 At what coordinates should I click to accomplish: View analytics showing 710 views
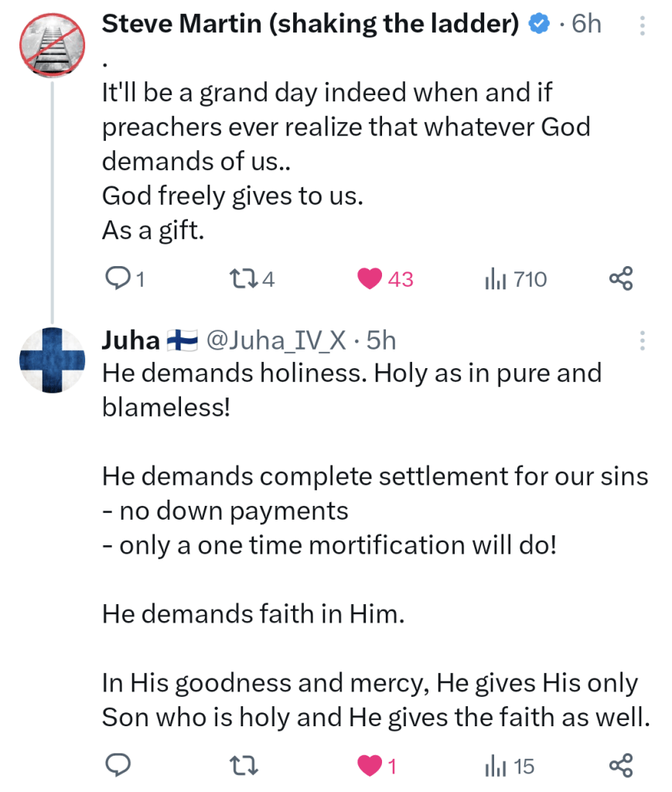coord(495,278)
